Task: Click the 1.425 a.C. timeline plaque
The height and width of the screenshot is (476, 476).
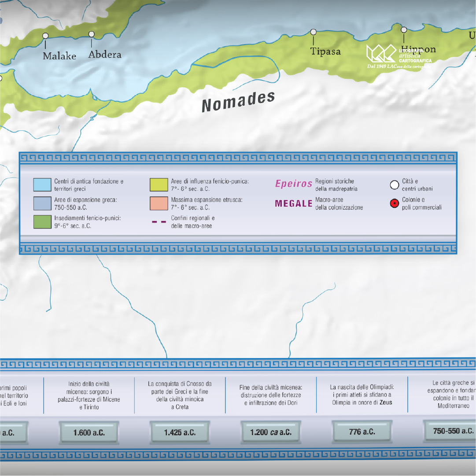Action: [180, 432]
